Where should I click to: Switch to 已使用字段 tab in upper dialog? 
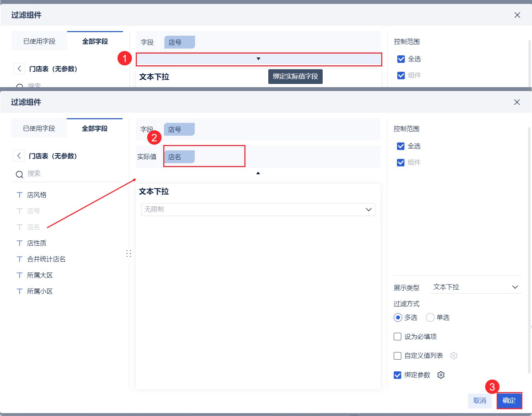(39, 41)
